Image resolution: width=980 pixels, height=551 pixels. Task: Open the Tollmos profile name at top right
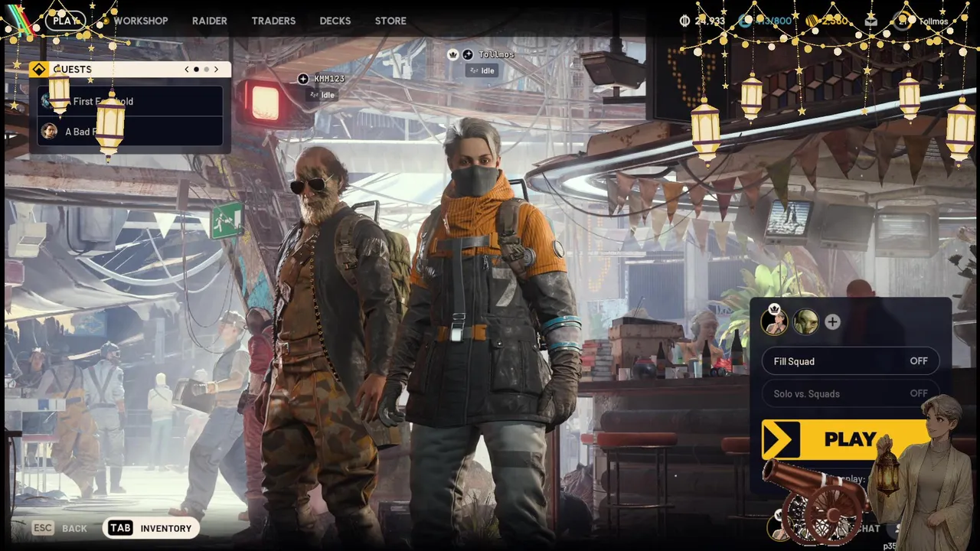(933, 21)
